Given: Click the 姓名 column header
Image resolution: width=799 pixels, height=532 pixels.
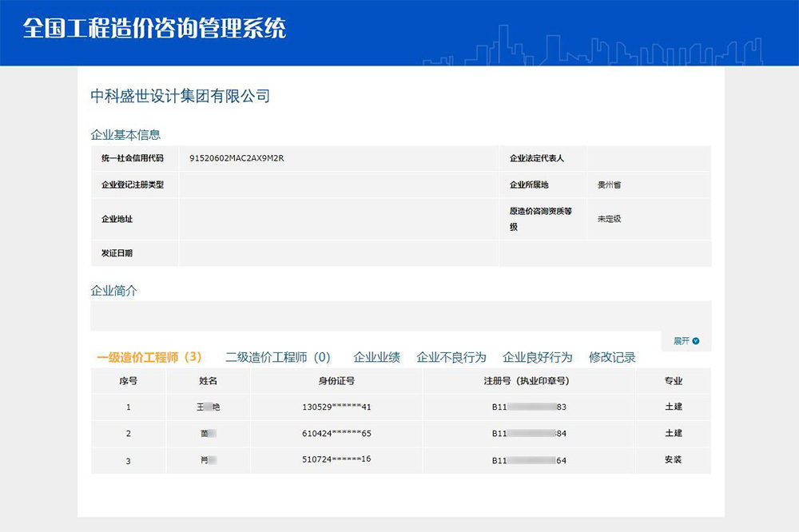Looking at the screenshot, I should [208, 381].
